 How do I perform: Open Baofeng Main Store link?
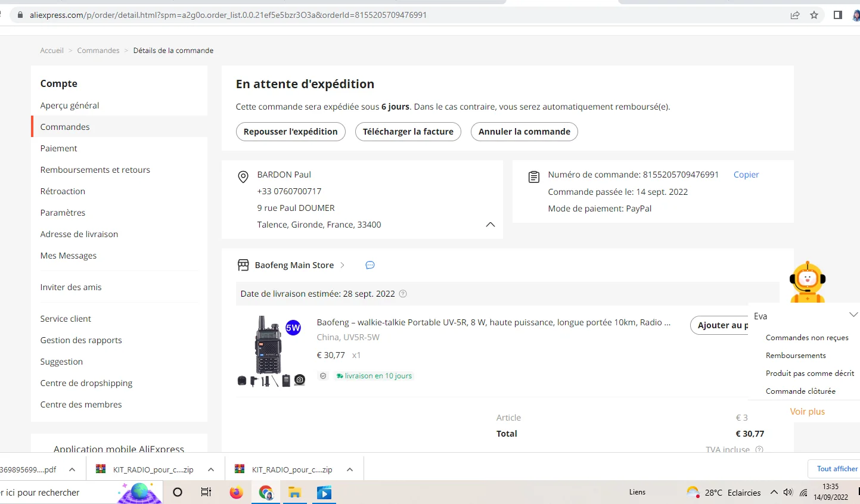pyautogui.click(x=294, y=265)
